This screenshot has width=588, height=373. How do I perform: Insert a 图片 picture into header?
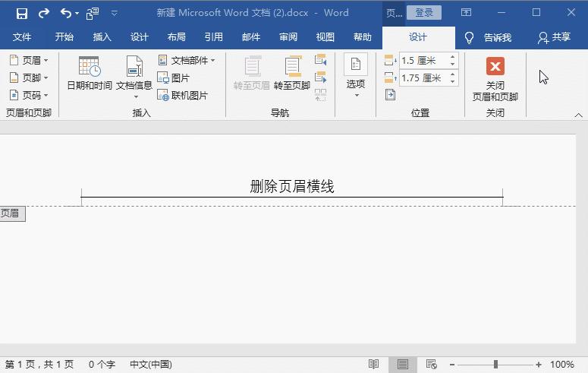[x=174, y=77]
